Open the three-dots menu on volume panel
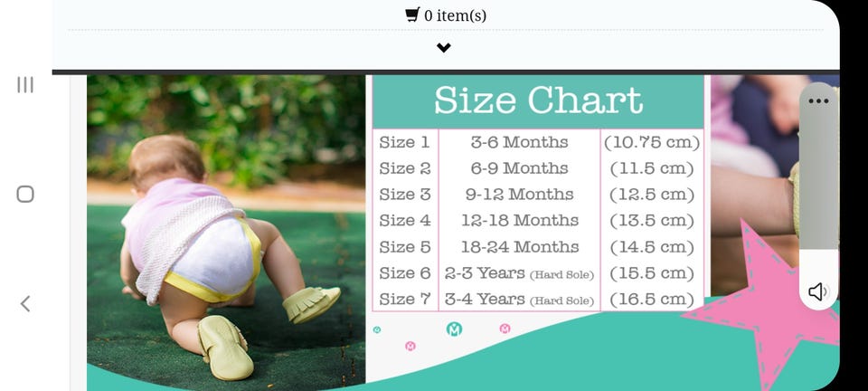 pyautogui.click(x=818, y=100)
